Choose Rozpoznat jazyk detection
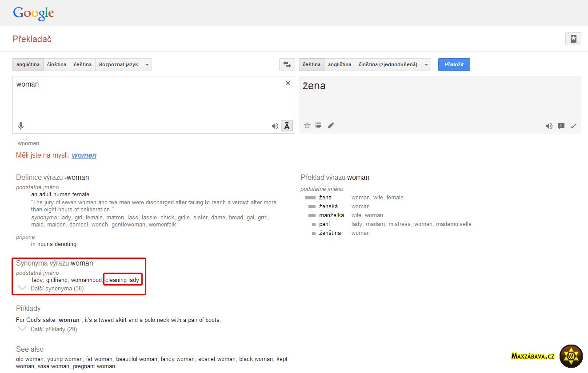 coord(119,64)
